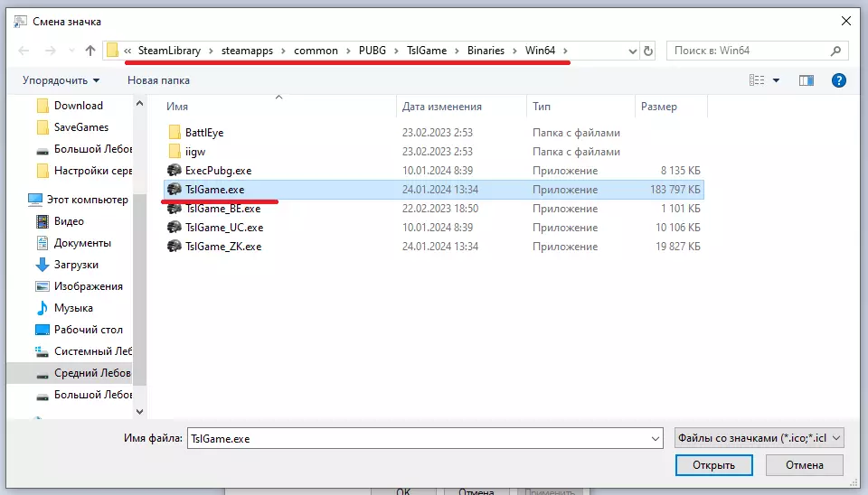Go forward with the right arrow
This screenshot has width=868, height=495.
(x=51, y=51)
